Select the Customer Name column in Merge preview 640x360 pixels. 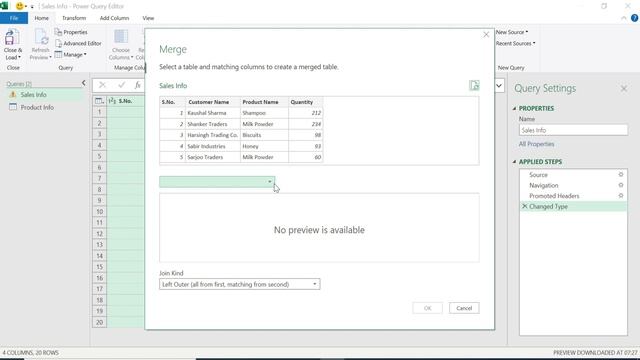pyautogui.click(x=209, y=102)
